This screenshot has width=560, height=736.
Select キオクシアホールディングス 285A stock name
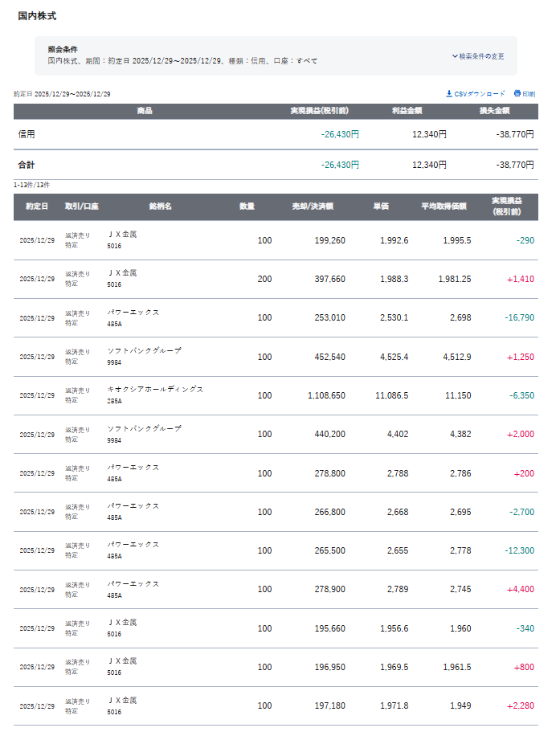coord(155,390)
